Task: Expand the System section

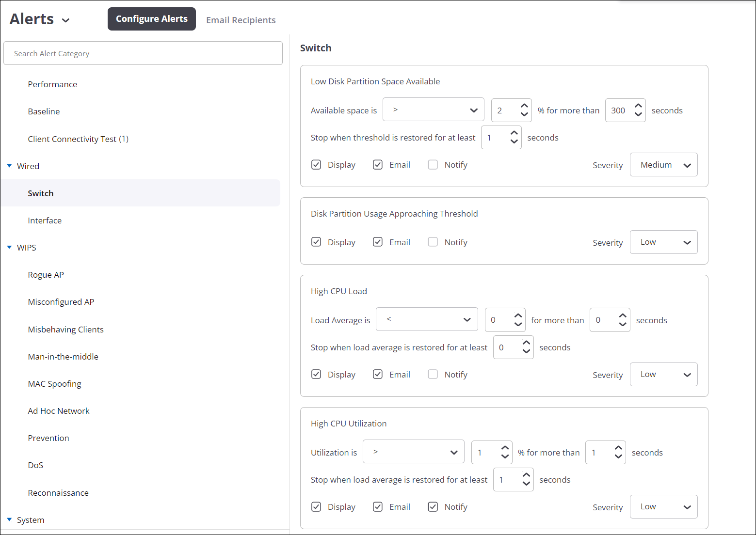Action: (x=9, y=519)
